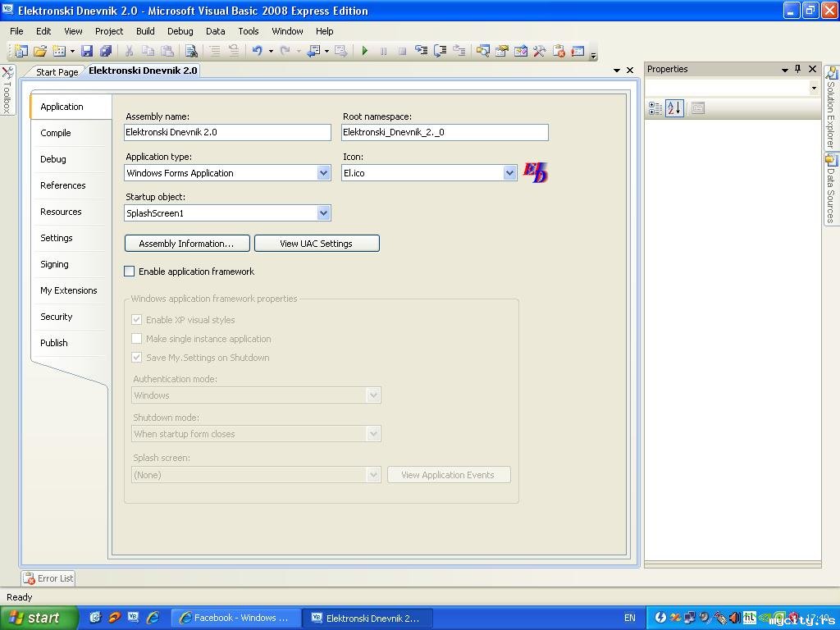The width and height of the screenshot is (840, 630).
Task: Open Toolbox via hammer and wrench toolbar icon
Action: [x=540, y=51]
